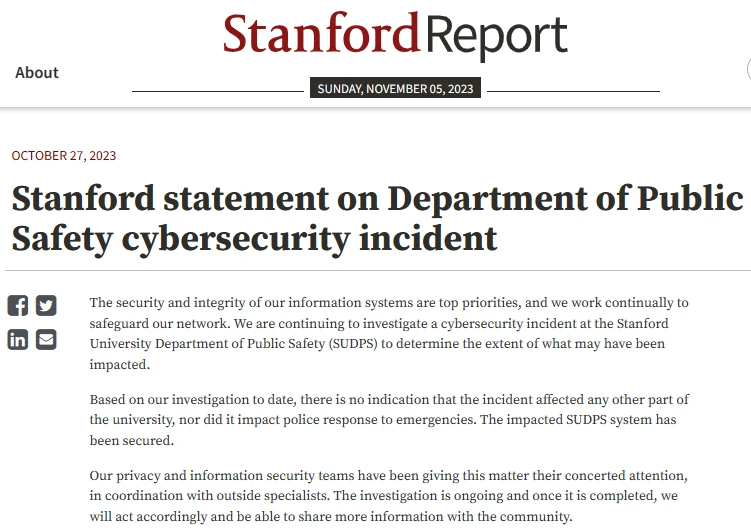Click the divider line below the headline
Screen dimensions: 751x531
point(377,270)
